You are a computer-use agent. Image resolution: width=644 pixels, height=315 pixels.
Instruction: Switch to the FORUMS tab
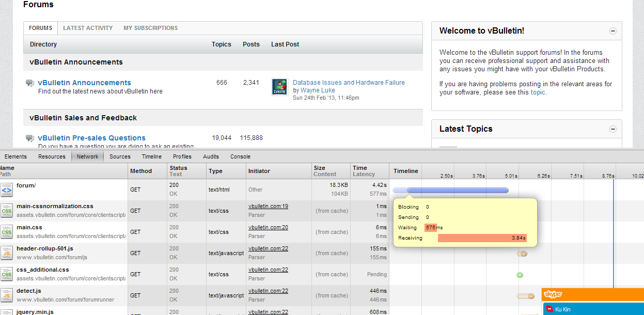point(40,28)
